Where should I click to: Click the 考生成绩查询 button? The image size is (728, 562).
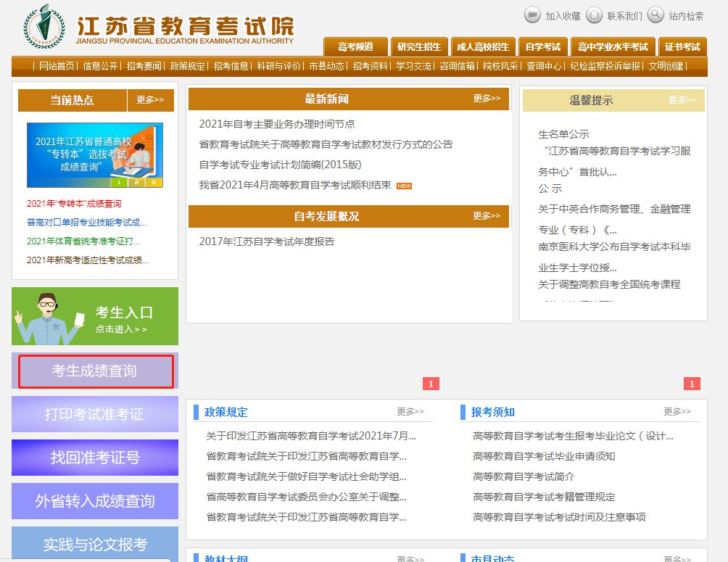[x=95, y=371]
